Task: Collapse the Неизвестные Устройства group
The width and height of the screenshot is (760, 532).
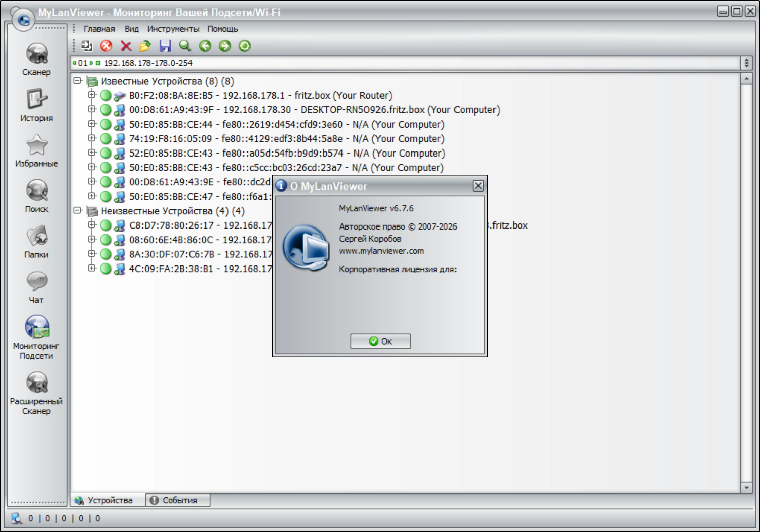Action: (x=78, y=210)
